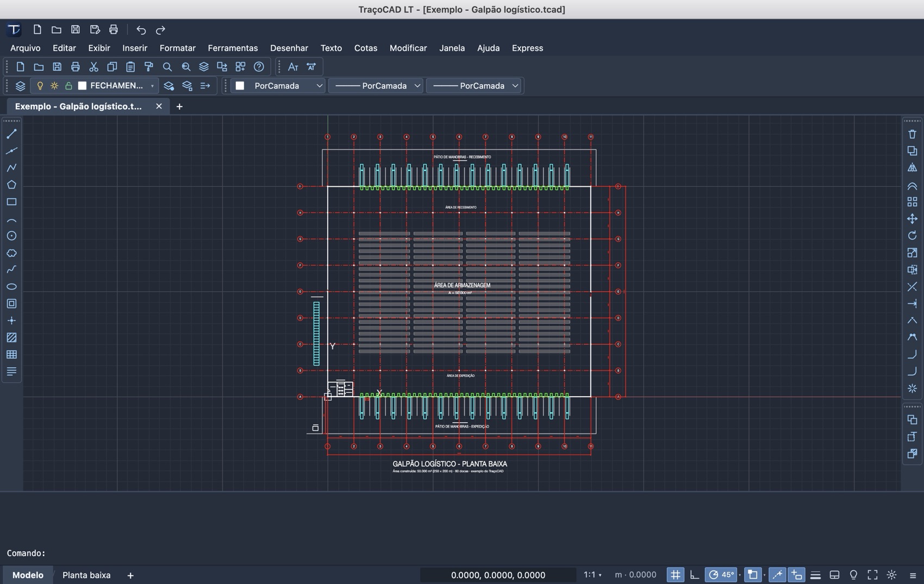The width and height of the screenshot is (924, 584).
Task: Activate the Hatch fill tool
Action: [11, 337]
